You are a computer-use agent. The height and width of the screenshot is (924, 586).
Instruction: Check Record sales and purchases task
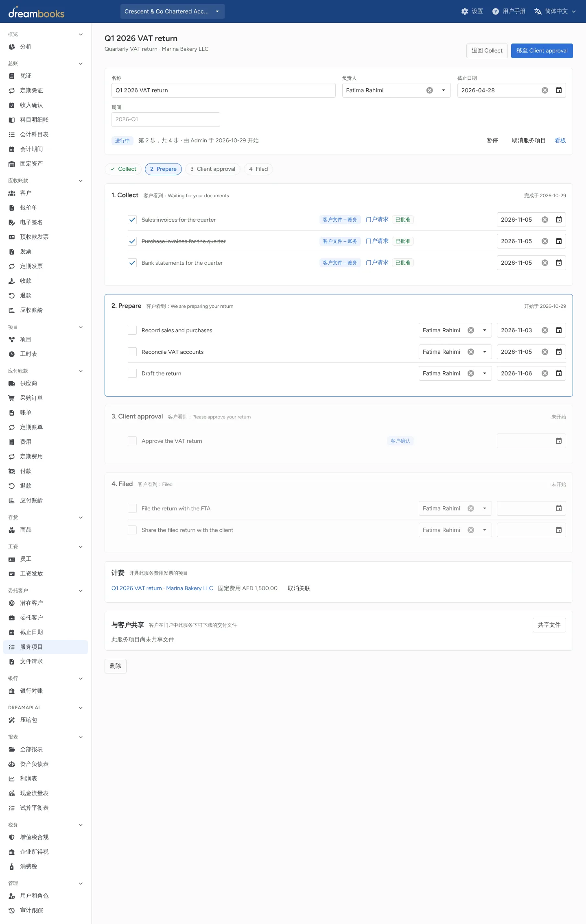(x=132, y=330)
